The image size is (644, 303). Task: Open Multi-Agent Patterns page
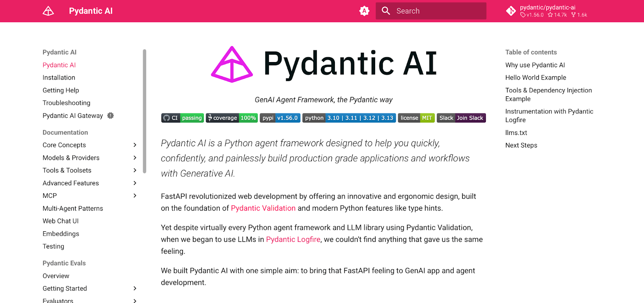(x=73, y=208)
